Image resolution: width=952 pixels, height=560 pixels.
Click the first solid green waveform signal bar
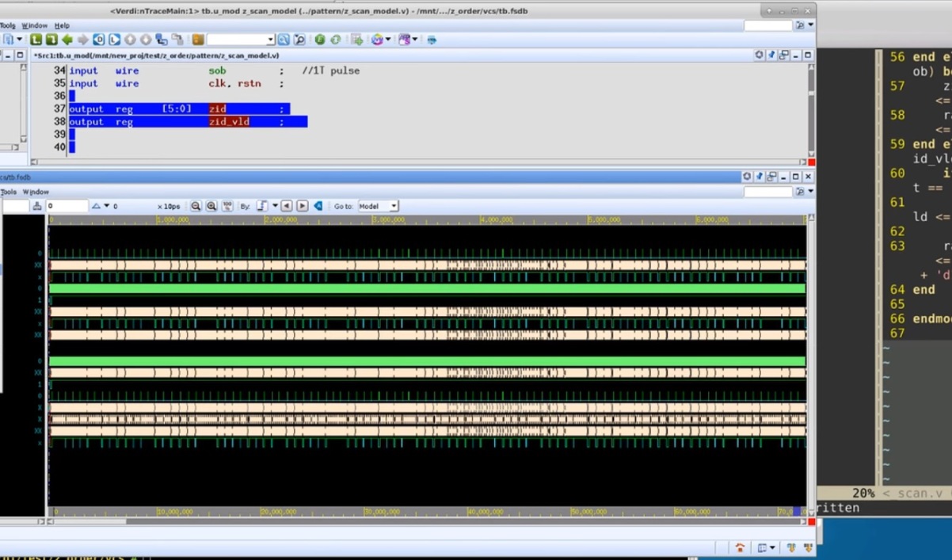428,288
